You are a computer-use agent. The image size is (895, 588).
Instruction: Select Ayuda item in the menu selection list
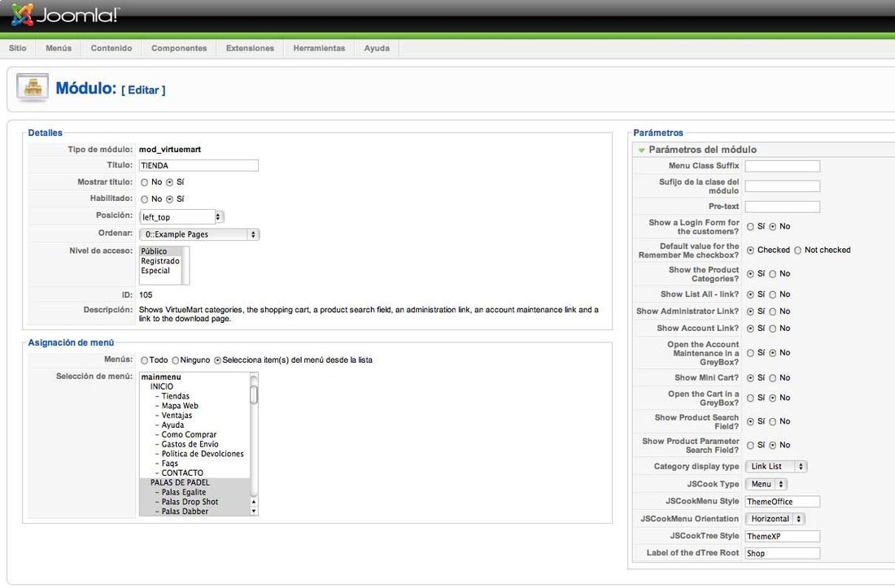click(x=194, y=425)
